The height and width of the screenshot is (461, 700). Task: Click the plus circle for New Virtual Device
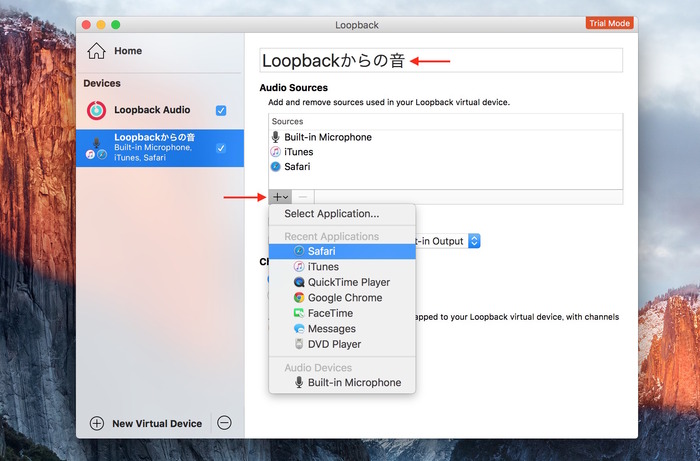[97, 423]
